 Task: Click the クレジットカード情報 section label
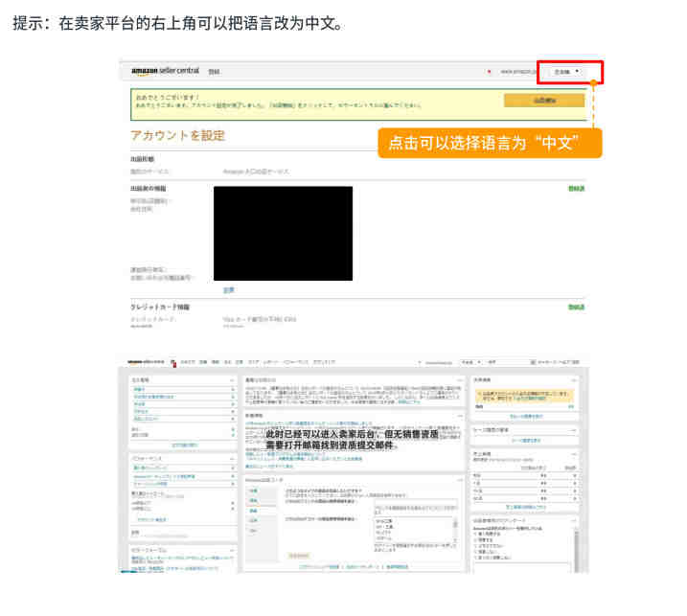coord(160,308)
